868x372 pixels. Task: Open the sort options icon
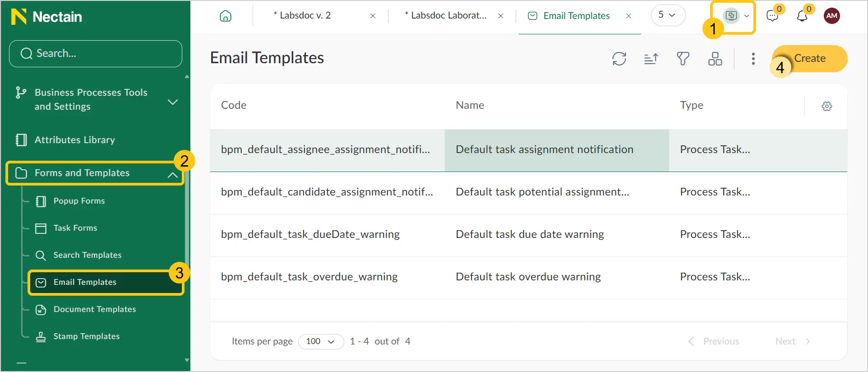tap(651, 59)
